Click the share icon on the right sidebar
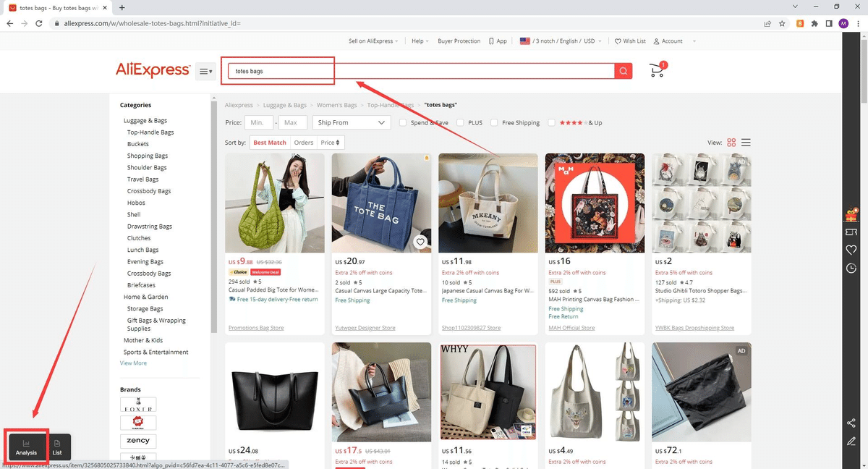868x469 pixels. [851, 423]
